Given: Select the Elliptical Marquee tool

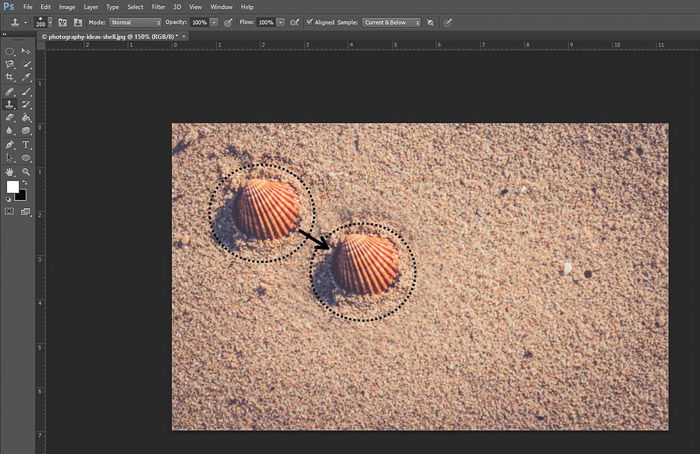Looking at the screenshot, I should click(9, 52).
